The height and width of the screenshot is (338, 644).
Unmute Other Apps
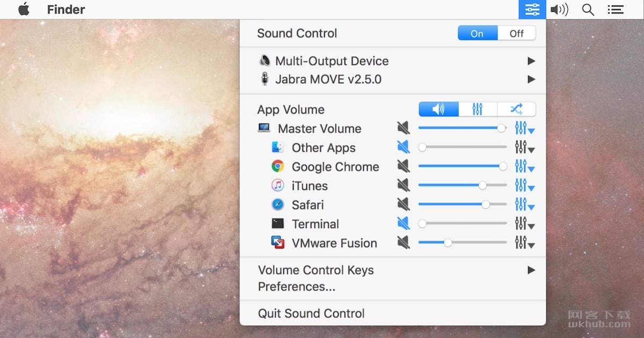403,147
